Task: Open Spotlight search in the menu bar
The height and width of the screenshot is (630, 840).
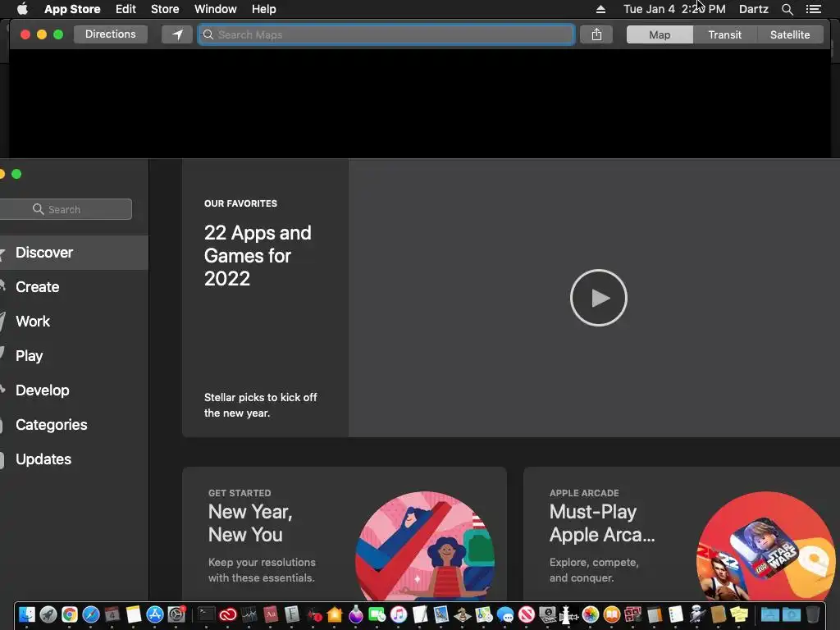Action: pyautogui.click(x=787, y=9)
